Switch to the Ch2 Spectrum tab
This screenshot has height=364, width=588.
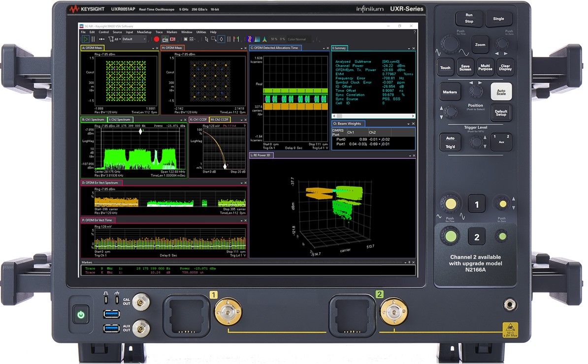coord(120,120)
